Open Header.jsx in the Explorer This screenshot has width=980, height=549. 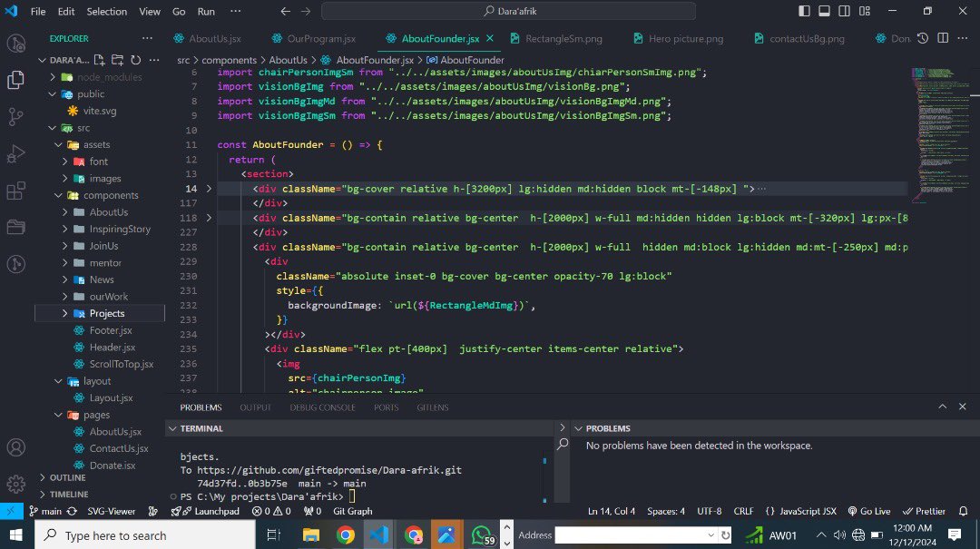112,347
